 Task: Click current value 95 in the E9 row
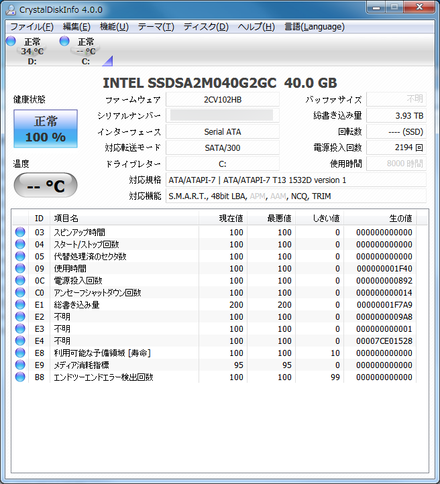point(239,365)
